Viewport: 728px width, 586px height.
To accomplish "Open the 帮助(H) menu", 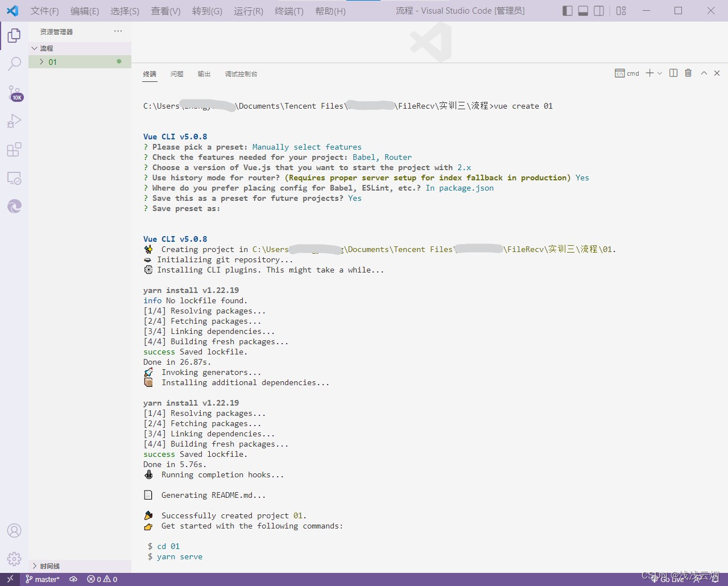I will 330,11.
